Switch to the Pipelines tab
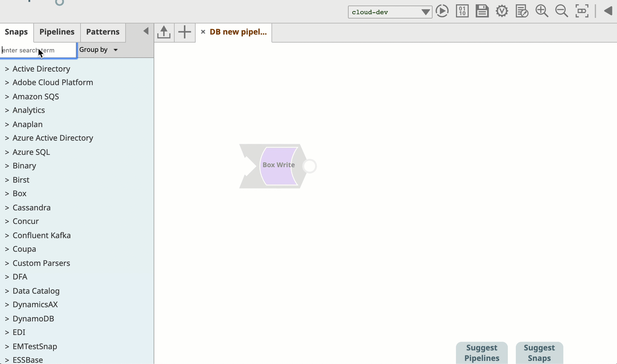 (56, 31)
